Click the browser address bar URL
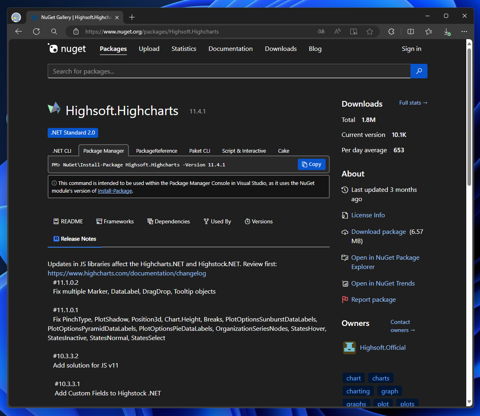 pos(152,32)
